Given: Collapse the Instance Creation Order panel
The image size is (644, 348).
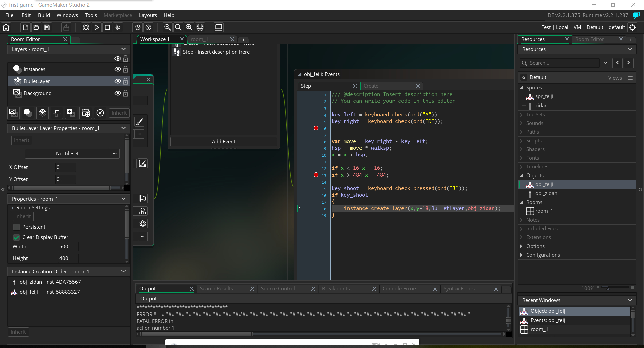Looking at the screenshot, I should pyautogui.click(x=123, y=271).
